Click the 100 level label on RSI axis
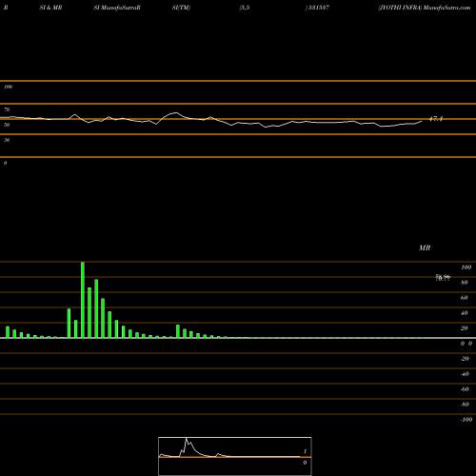476x476 pixels. 8,87
